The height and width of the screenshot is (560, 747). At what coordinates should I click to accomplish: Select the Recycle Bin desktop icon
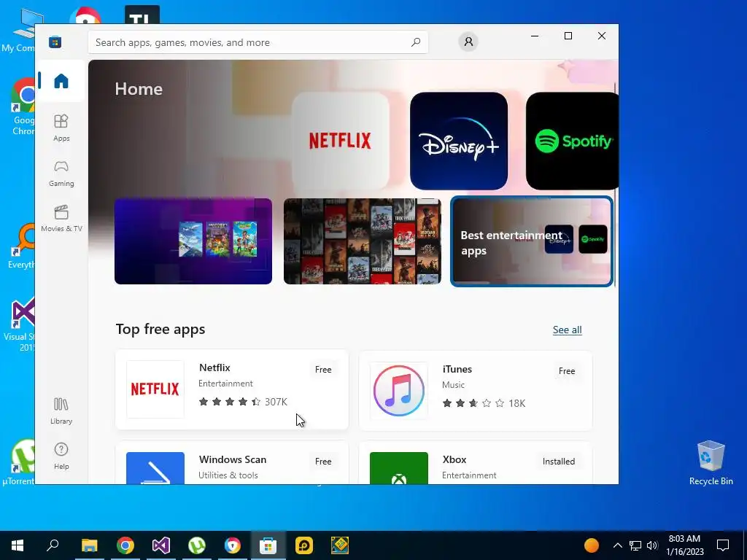click(x=711, y=463)
